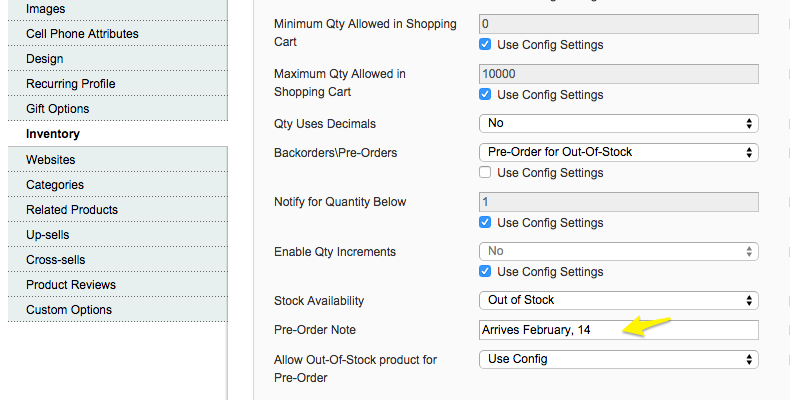The height and width of the screenshot is (400, 790).
Task: Toggle Use Config Settings for Maximum Qty
Action: pos(485,94)
